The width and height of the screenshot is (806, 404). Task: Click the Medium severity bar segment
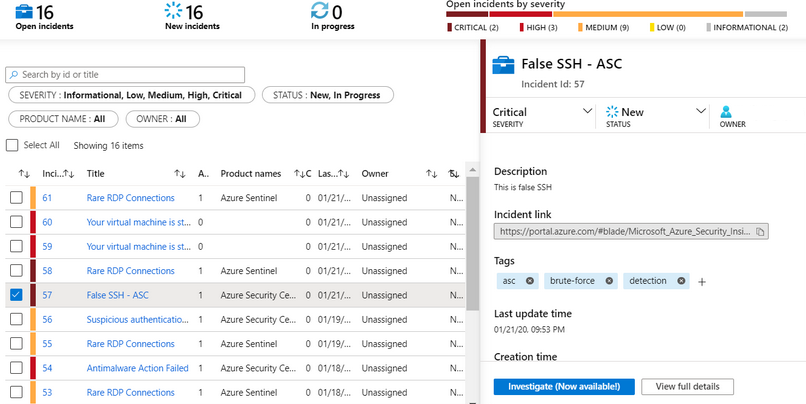click(x=648, y=14)
